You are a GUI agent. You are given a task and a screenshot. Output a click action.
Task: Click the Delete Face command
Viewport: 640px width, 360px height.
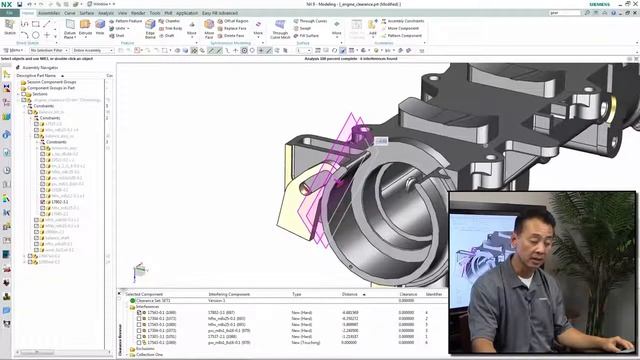(231, 36)
